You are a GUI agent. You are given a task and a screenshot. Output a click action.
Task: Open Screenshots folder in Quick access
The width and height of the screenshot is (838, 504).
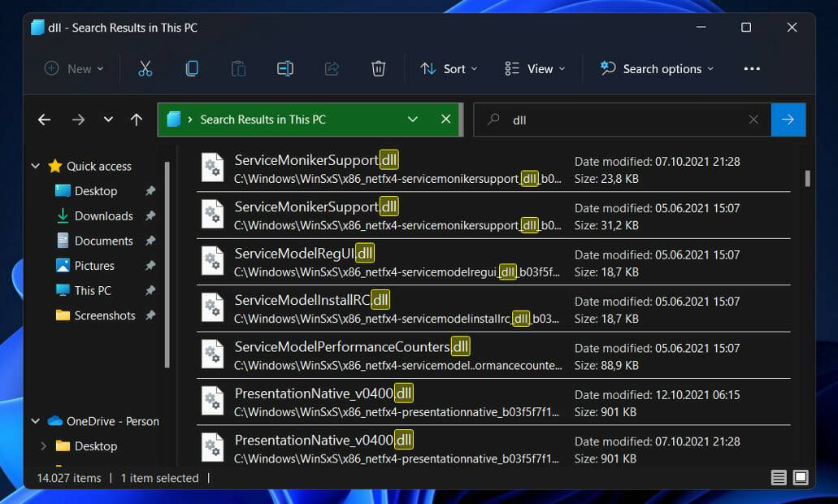click(x=105, y=315)
